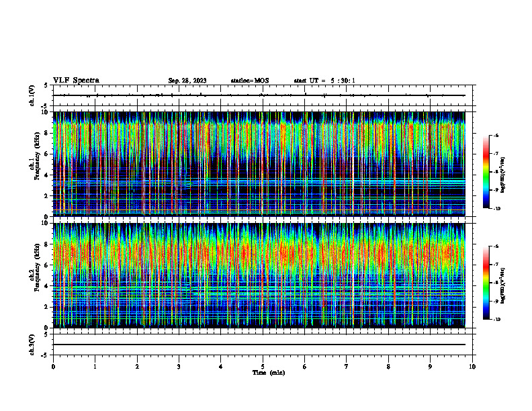Click time axis tick label "9"
The image size is (532, 411).
pos(430,367)
